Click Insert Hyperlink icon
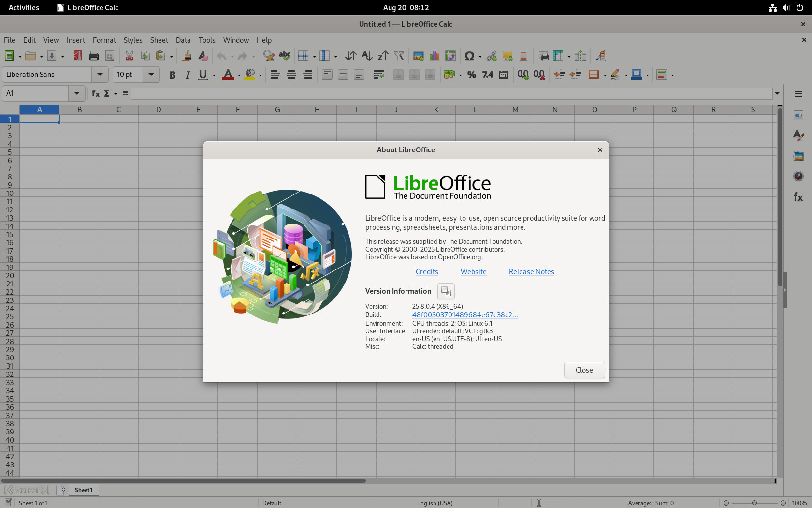The width and height of the screenshot is (812, 508). click(492, 56)
